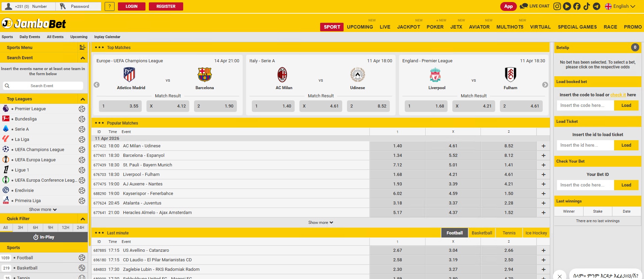The image size is (644, 279).
Task: Click the load ticket id input field
Action: [585, 145]
